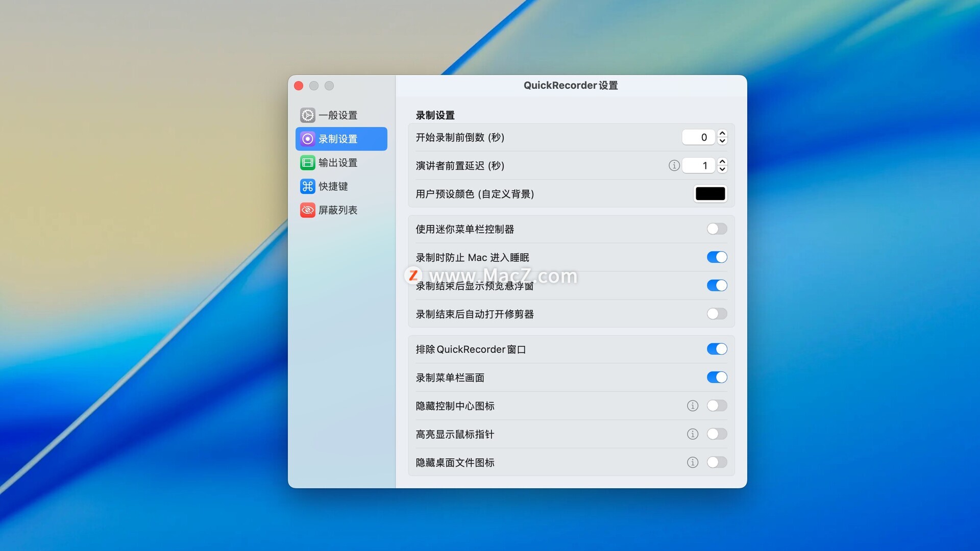Viewport: 980px width, 551px height.
Task: Click info icon for 隐藏控制中心图标
Action: [692, 406]
